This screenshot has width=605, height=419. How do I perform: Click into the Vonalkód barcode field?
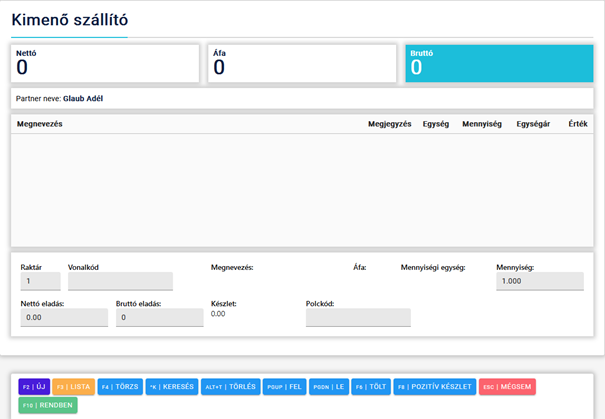[x=120, y=282]
